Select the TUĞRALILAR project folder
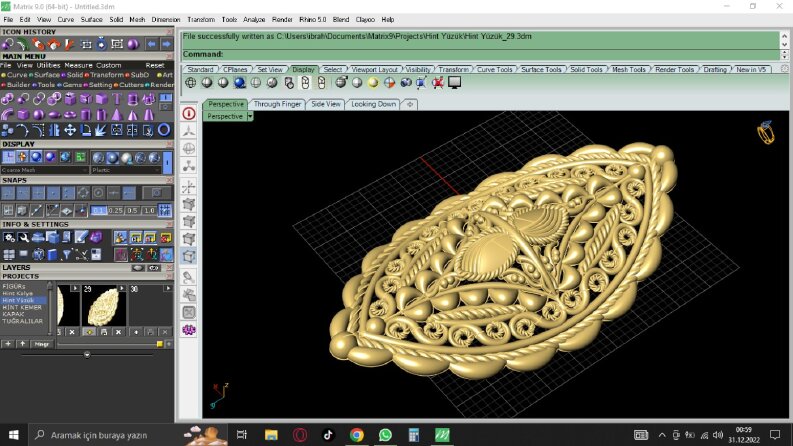793x446 pixels. point(22,321)
